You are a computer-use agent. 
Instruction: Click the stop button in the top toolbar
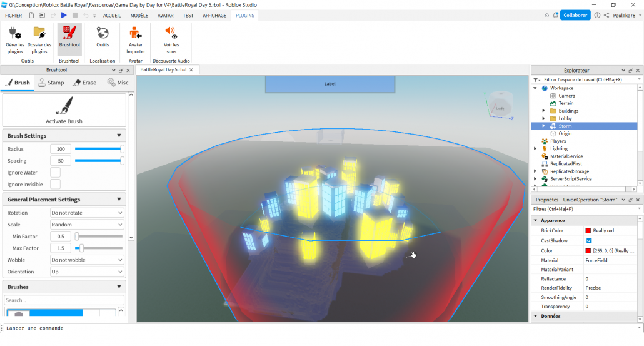[75, 15]
